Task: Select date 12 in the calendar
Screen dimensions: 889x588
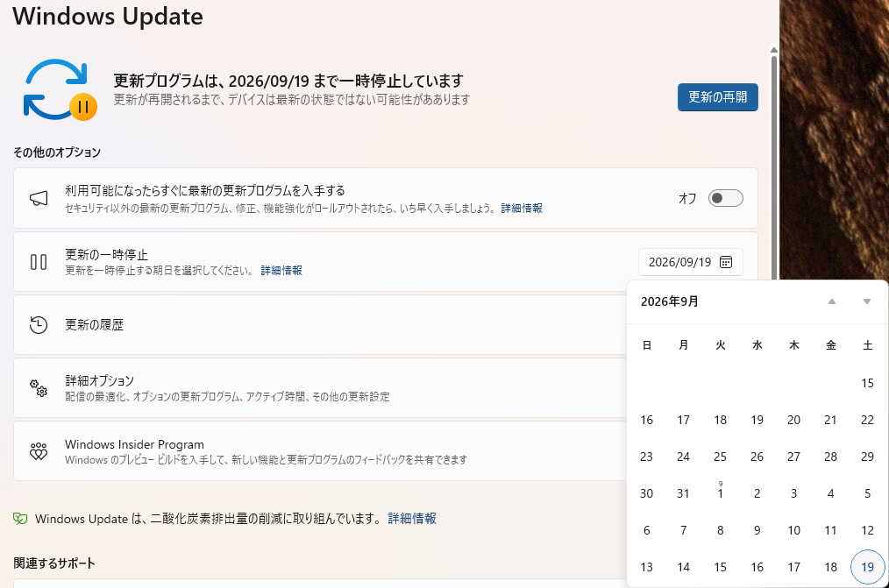Action: [867, 530]
